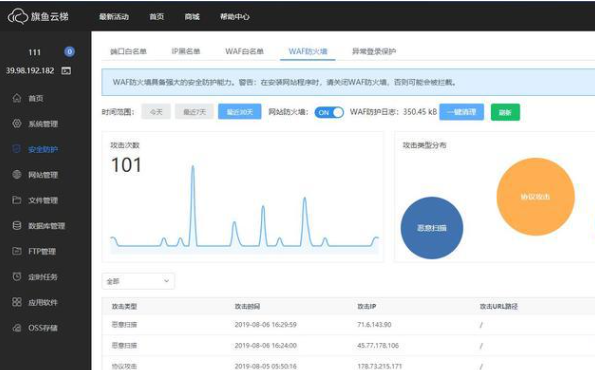Select the 今天 time range option

tap(156, 112)
